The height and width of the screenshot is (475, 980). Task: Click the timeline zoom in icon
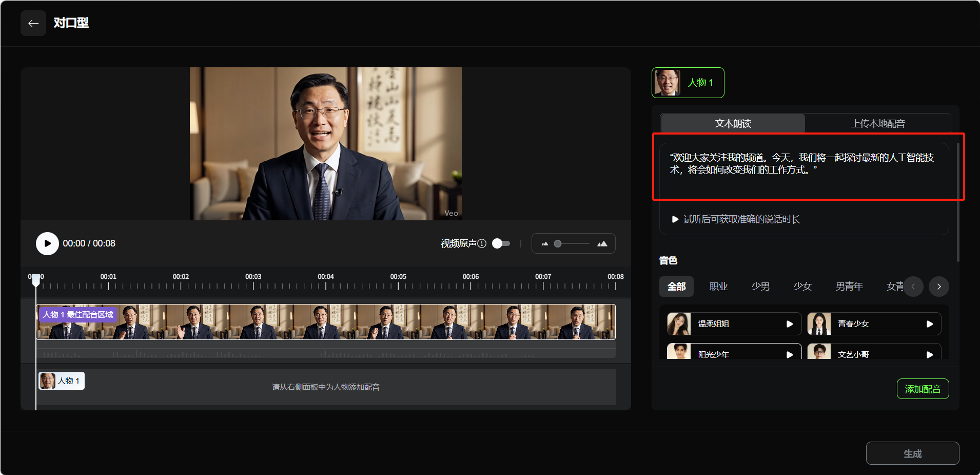[602, 244]
